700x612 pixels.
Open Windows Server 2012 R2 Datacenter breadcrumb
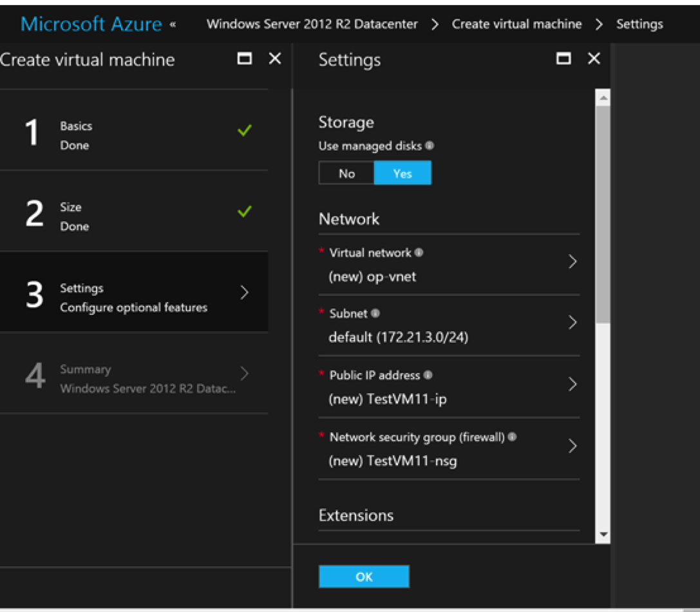312,24
